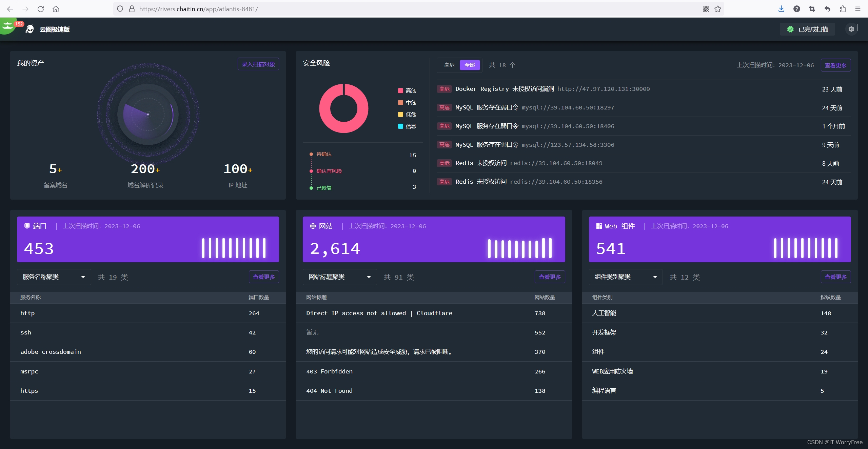Open the browser extensions icon

click(x=843, y=9)
